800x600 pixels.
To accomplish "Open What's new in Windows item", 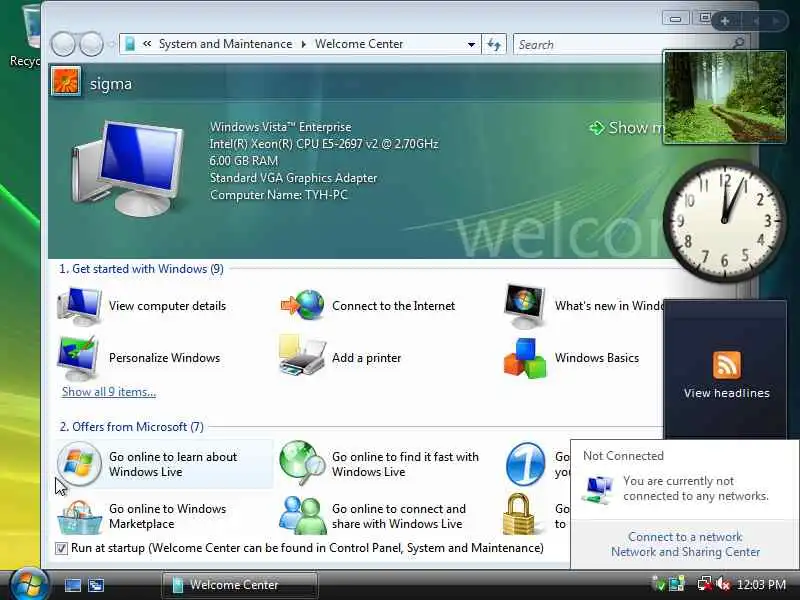I will (x=584, y=306).
